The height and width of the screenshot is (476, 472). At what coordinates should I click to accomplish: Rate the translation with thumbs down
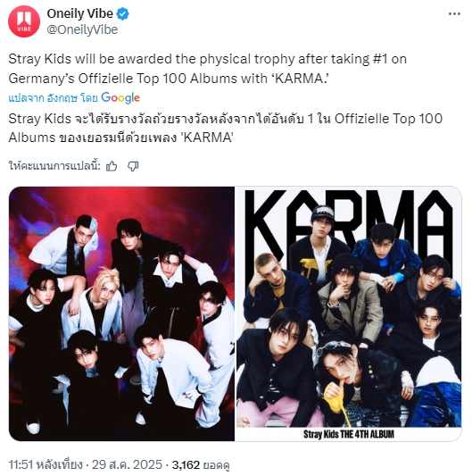point(133,166)
